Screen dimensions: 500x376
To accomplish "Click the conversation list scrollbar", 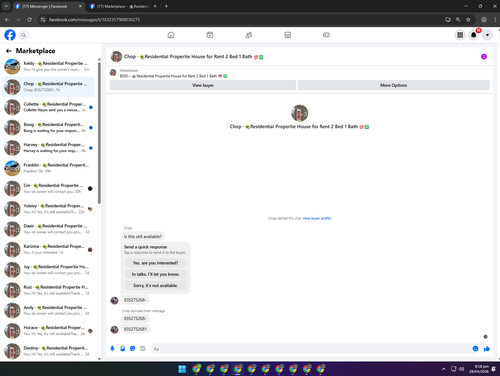I will tap(99, 133).
